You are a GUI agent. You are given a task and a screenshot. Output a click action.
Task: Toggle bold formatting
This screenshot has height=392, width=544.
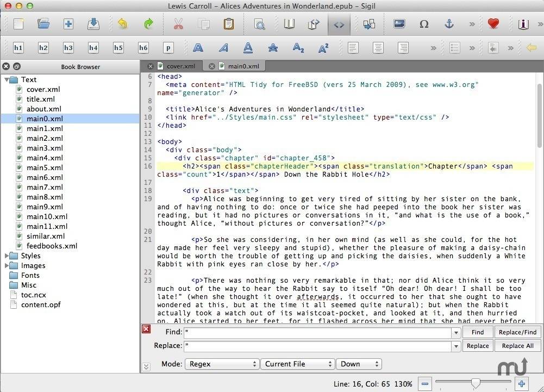coord(198,47)
